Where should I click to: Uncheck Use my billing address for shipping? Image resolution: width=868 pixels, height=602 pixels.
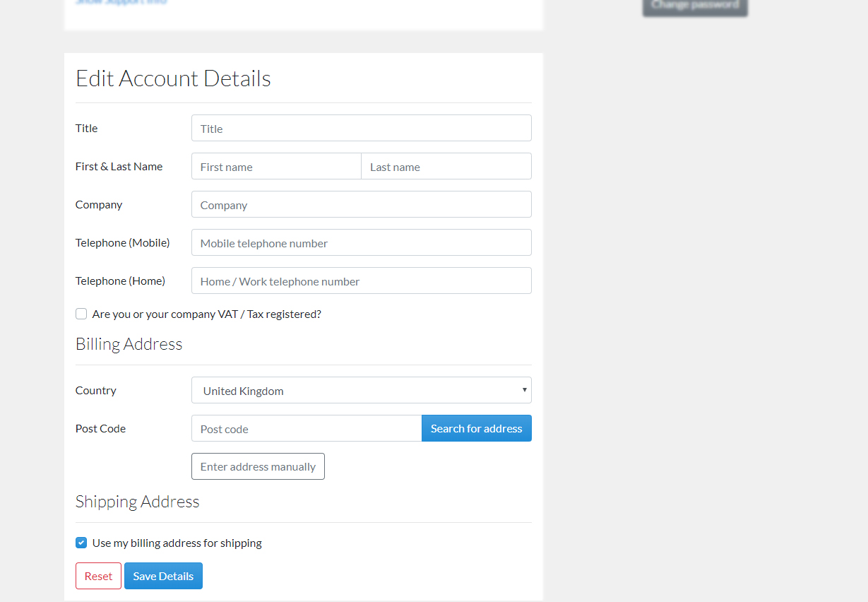coord(81,543)
